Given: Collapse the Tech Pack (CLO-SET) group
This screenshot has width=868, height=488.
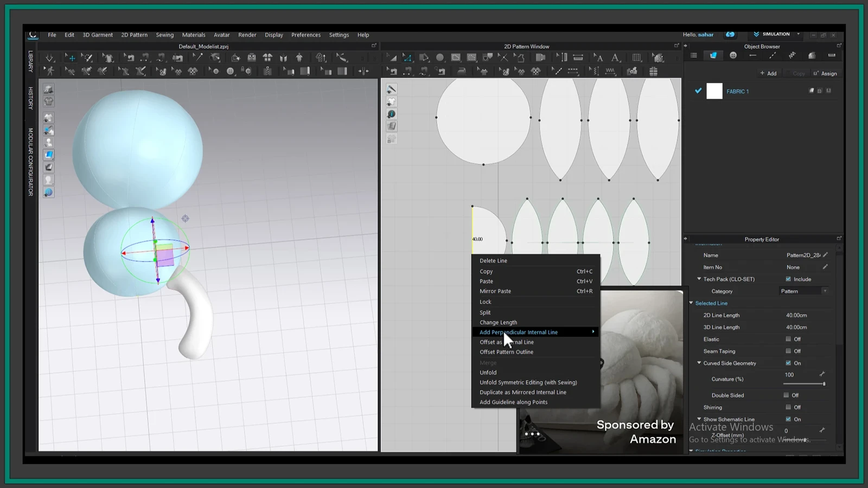Looking at the screenshot, I should coord(699,279).
